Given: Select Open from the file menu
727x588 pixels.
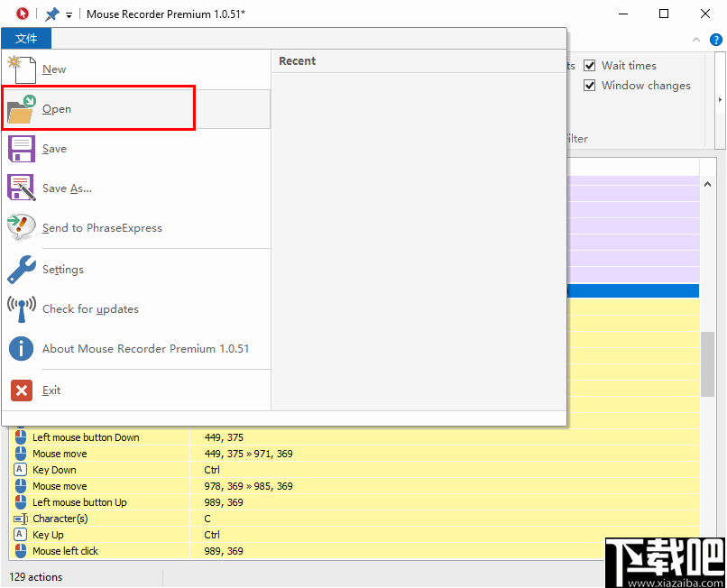Looking at the screenshot, I should 56,108.
